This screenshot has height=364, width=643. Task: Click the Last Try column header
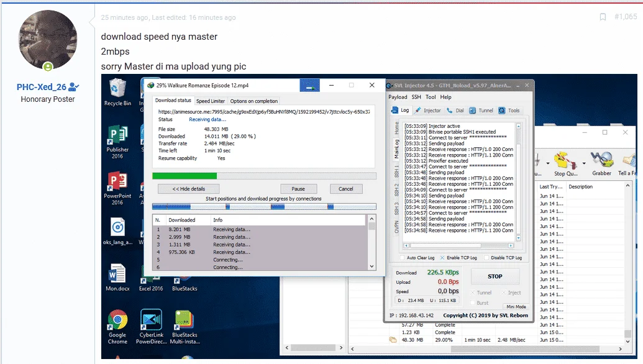pos(552,186)
